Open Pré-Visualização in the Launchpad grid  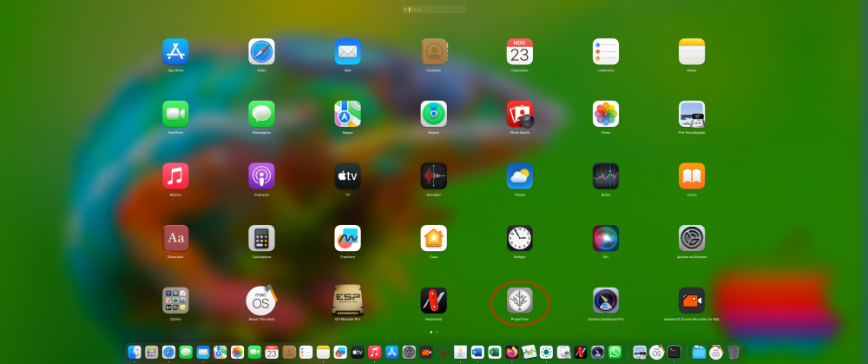coord(692,114)
